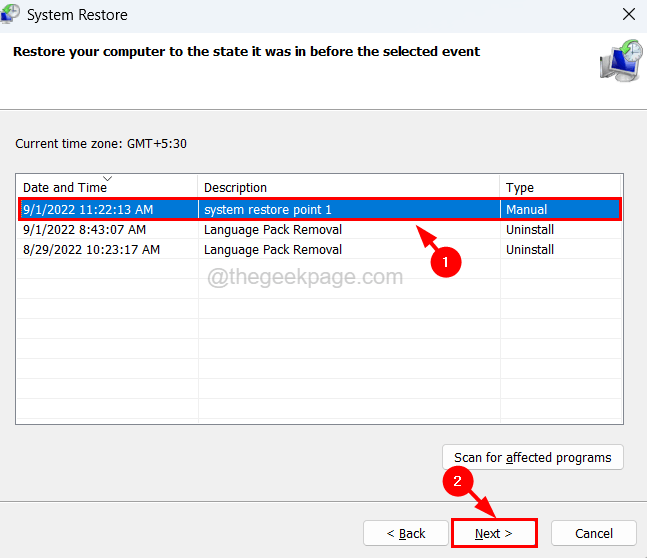Image resolution: width=647 pixels, height=558 pixels.
Task: Select the system restore point 1 row
Action: [267, 209]
